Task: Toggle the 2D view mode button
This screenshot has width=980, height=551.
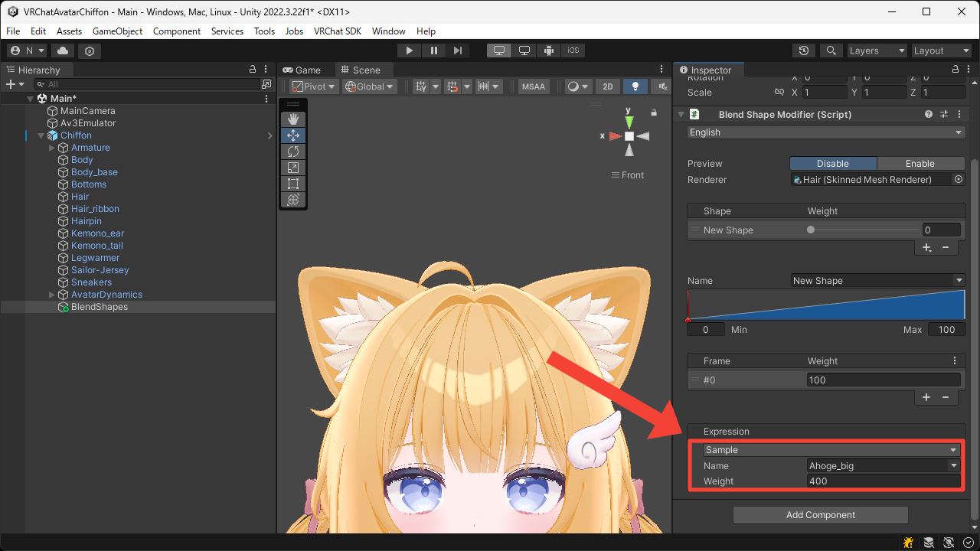Action: pyautogui.click(x=607, y=86)
